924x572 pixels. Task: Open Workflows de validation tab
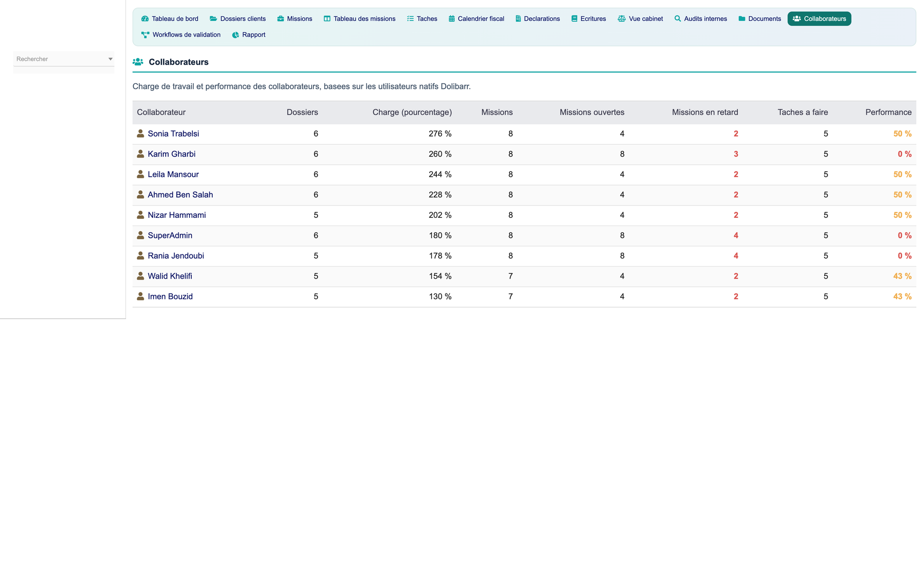click(181, 35)
